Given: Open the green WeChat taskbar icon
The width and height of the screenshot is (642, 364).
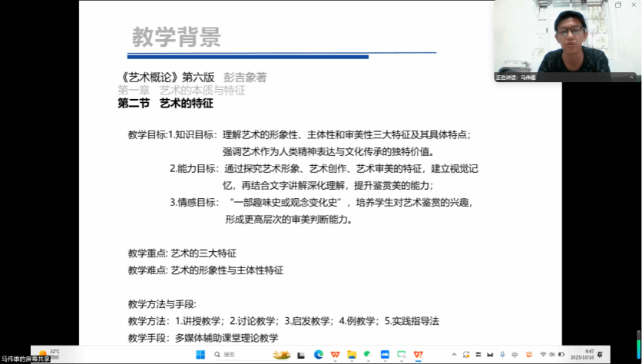Looking at the screenshot, I should click(x=367, y=354).
